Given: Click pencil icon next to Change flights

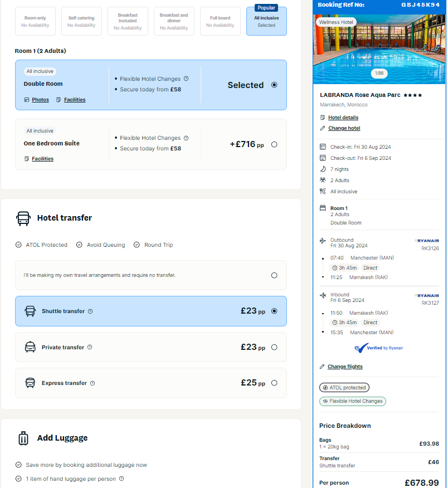Looking at the screenshot, I should [322, 367].
